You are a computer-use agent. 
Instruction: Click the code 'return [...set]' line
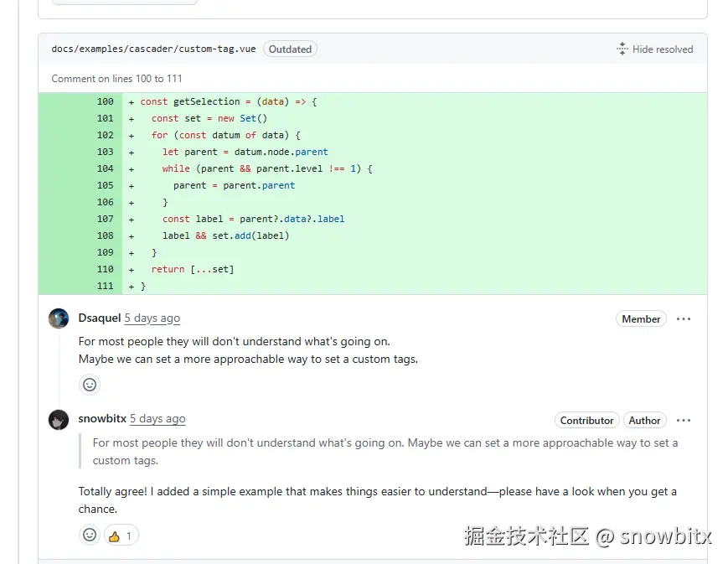pos(193,270)
